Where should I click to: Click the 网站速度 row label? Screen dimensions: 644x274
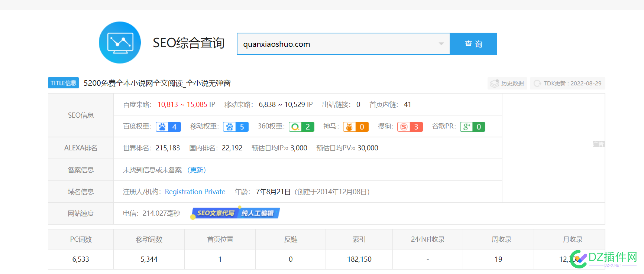pyautogui.click(x=81, y=213)
